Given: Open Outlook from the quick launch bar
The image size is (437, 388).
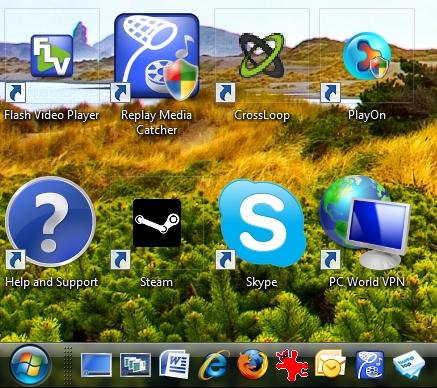Looking at the screenshot, I should 330,363.
